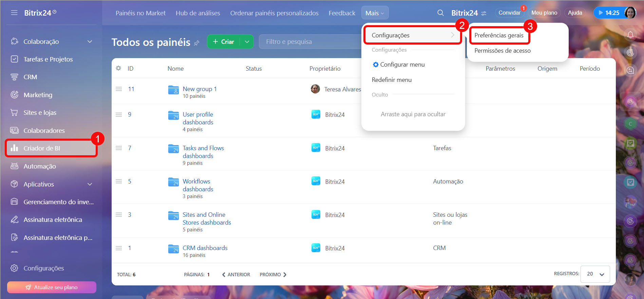Open the CRM dashboards group link

pyautogui.click(x=205, y=248)
